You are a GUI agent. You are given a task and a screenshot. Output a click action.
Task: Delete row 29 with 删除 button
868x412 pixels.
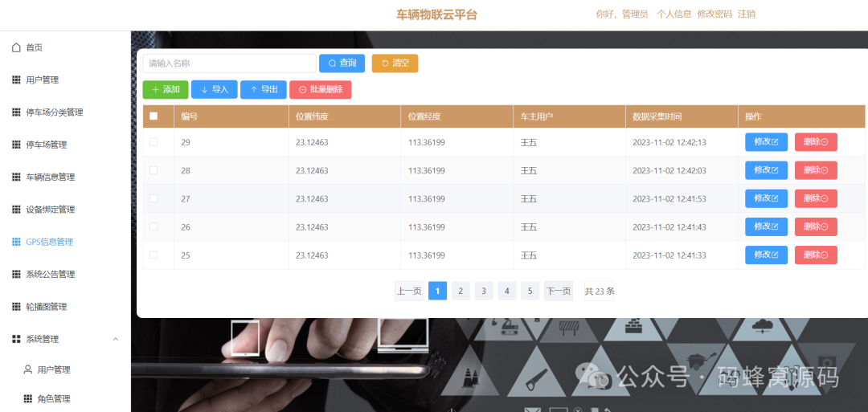pos(816,142)
